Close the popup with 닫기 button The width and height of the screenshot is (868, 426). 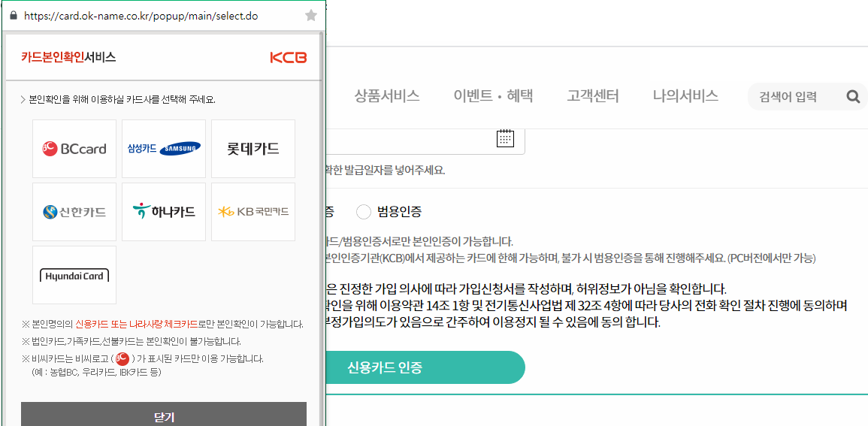pyautogui.click(x=164, y=415)
